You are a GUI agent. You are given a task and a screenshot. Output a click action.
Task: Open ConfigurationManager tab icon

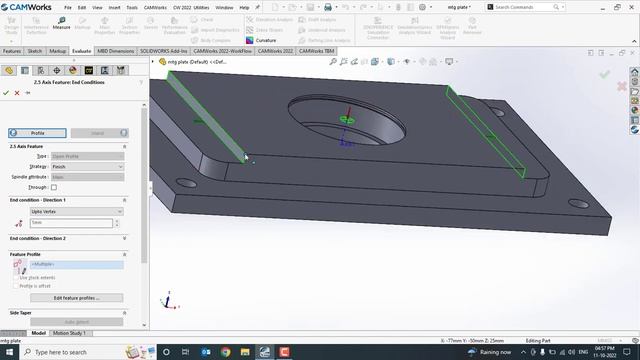41,71
